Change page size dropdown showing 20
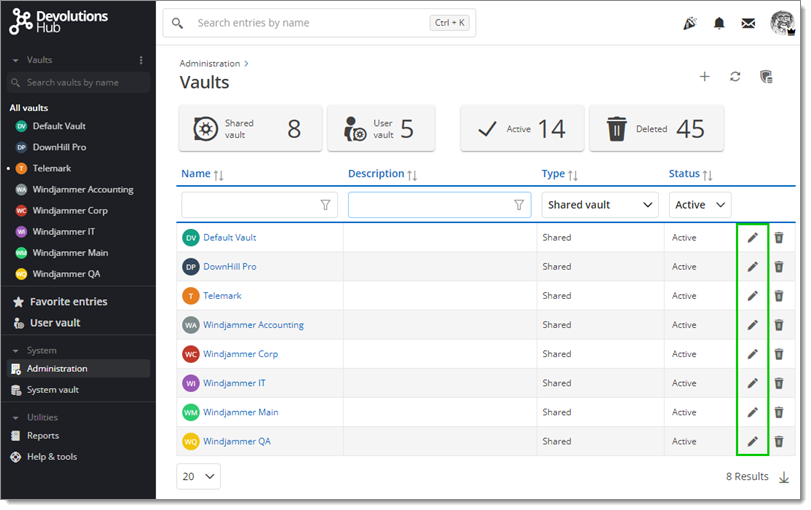 point(199,476)
